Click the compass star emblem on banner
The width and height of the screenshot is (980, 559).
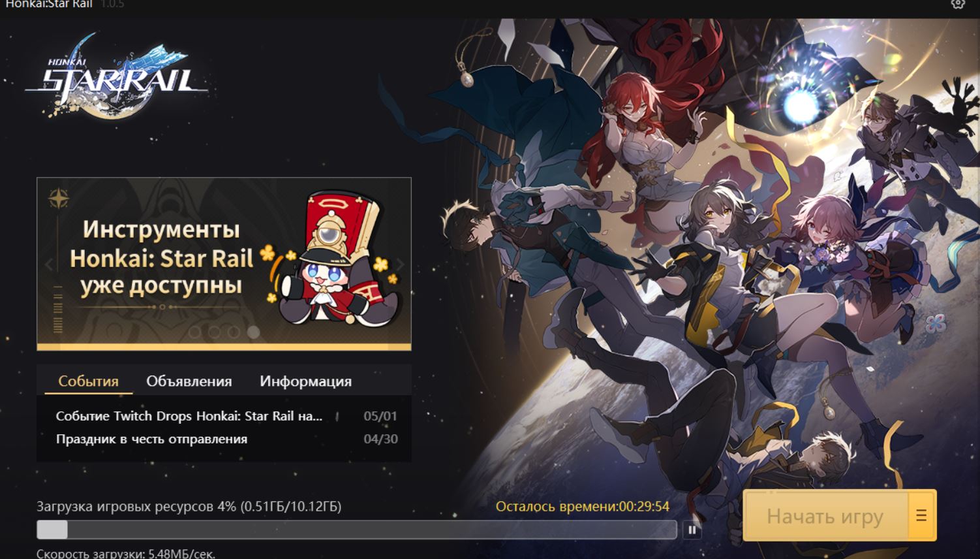click(x=59, y=199)
